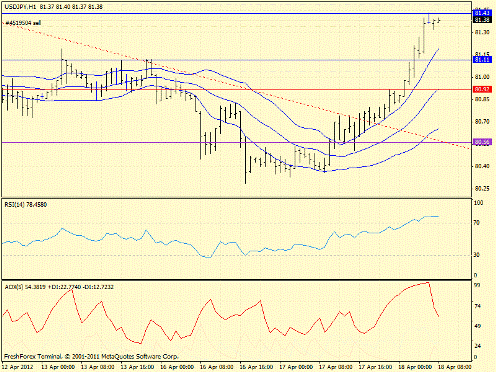Click the ADX scale value 74
This screenshot has width=496, height=372.
(x=477, y=306)
